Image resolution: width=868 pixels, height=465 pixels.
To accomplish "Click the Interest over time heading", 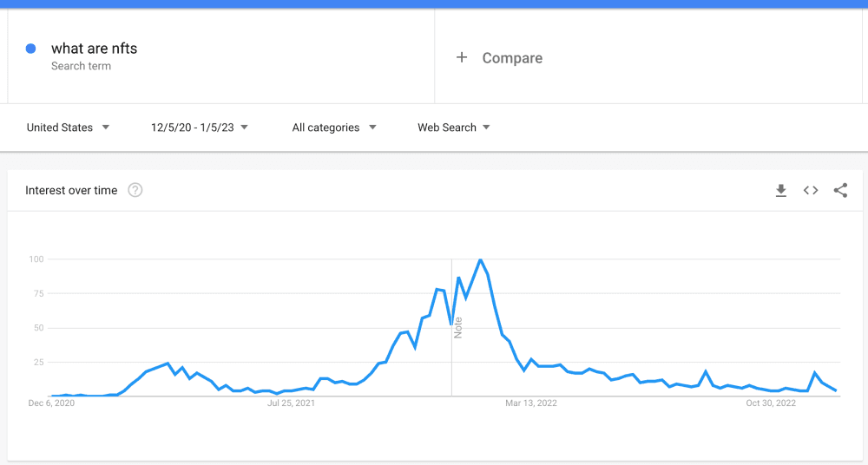I will (x=71, y=191).
